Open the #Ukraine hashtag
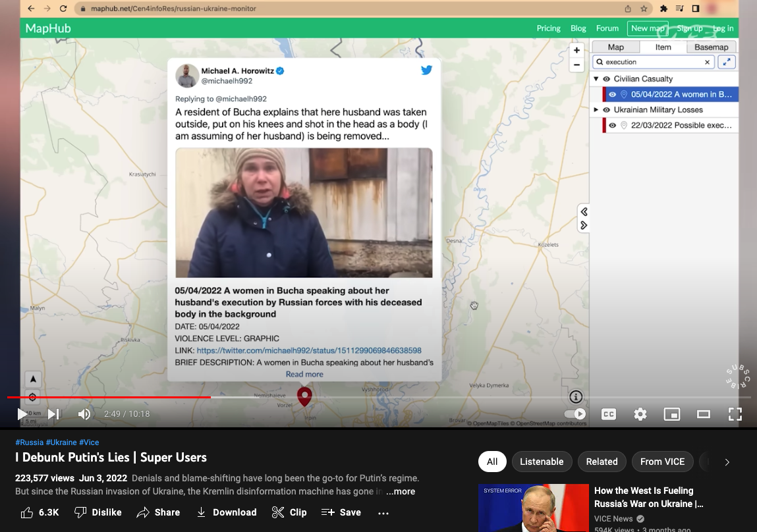The image size is (757, 532). 61,442
